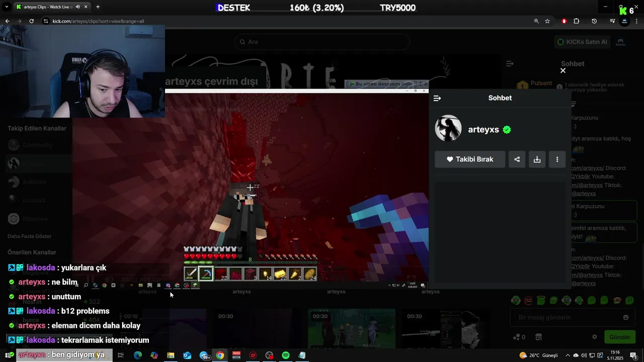Viewport: 644px width, 362px height.
Task: Click the share icon beside Takibi Bırak
Action: [x=517, y=159]
